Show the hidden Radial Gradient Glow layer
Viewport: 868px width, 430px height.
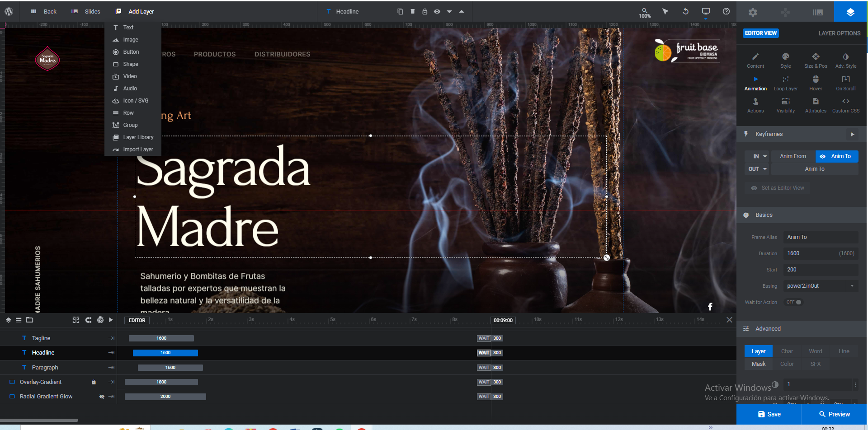102,397
